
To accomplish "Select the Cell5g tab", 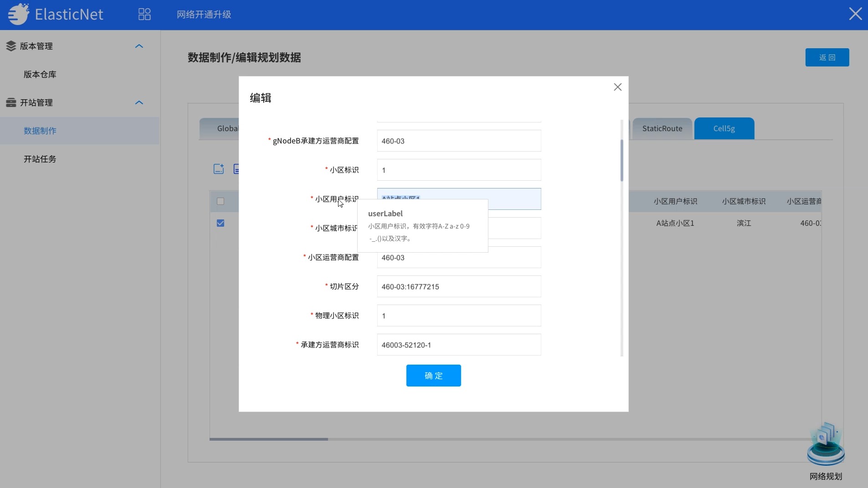I will coord(724,128).
